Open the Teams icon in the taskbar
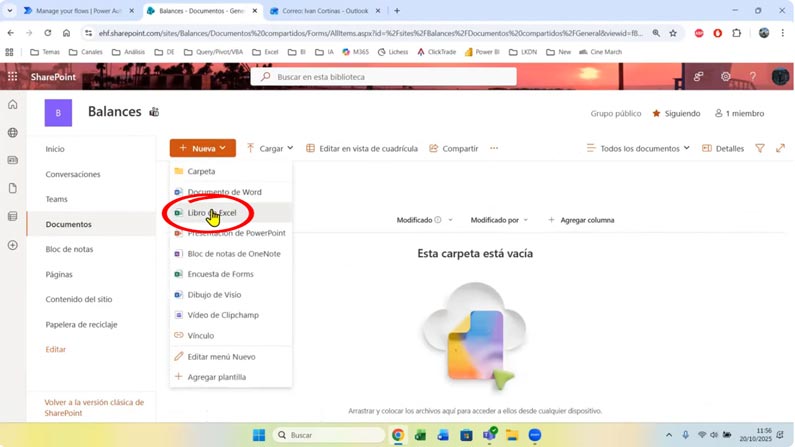Image resolution: width=795 pixels, height=447 pixels. (489, 435)
